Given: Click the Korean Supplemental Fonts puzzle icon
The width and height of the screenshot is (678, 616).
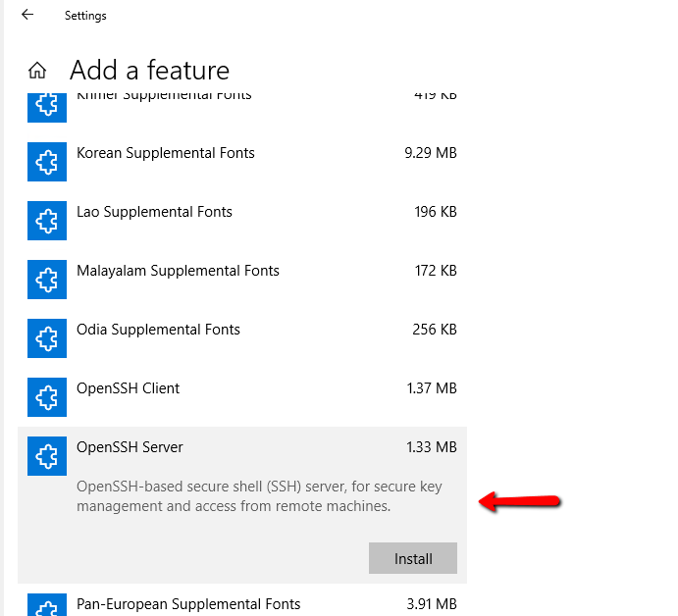Looking at the screenshot, I should tap(47, 162).
